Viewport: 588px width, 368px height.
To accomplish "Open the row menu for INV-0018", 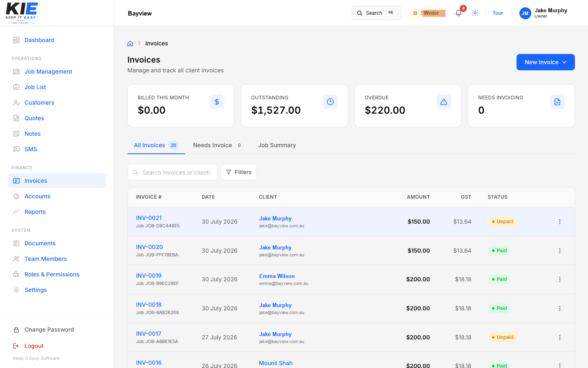I will point(560,308).
